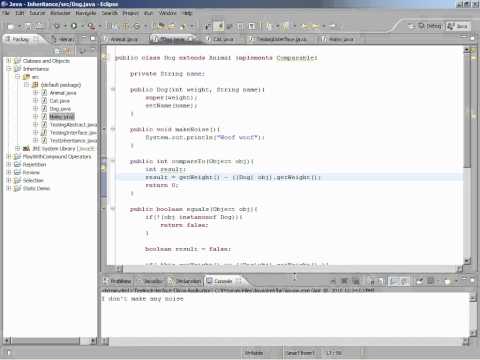Open the Debug launch dropdown arrow
The image size is (480, 360).
tap(65, 26)
